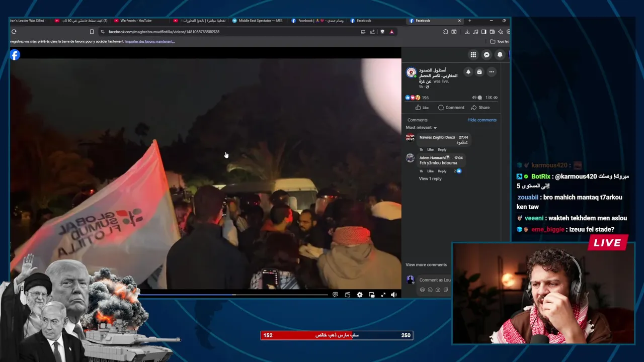Image resolution: width=644 pixels, height=362 pixels.
Task: Jump to timestamp 17:04 in comment
Action: [458, 158]
